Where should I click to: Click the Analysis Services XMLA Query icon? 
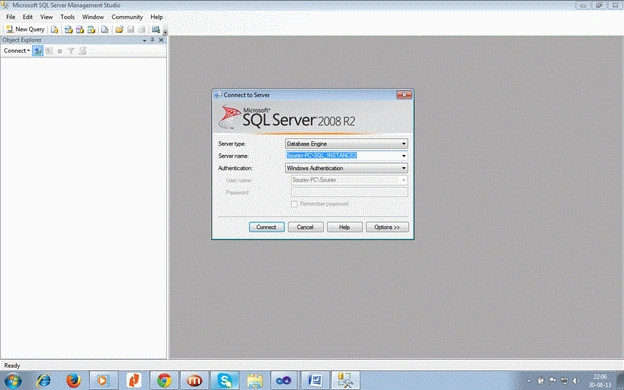(x=91, y=29)
